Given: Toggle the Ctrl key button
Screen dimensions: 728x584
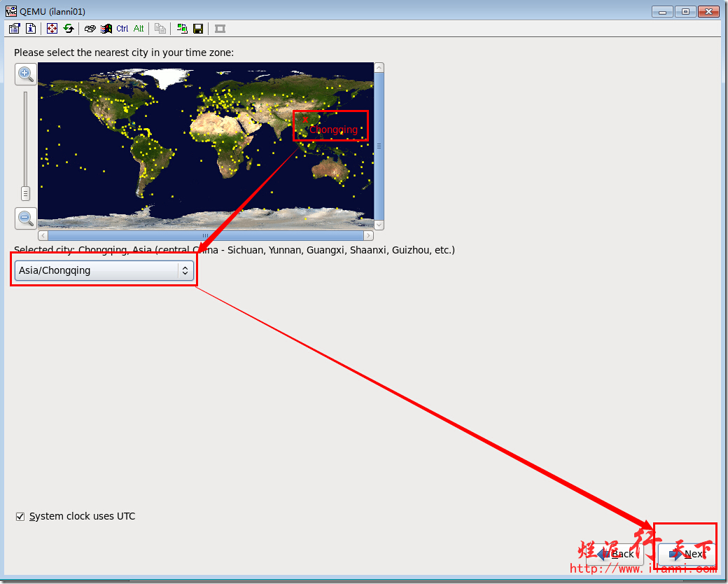Looking at the screenshot, I should [122, 29].
